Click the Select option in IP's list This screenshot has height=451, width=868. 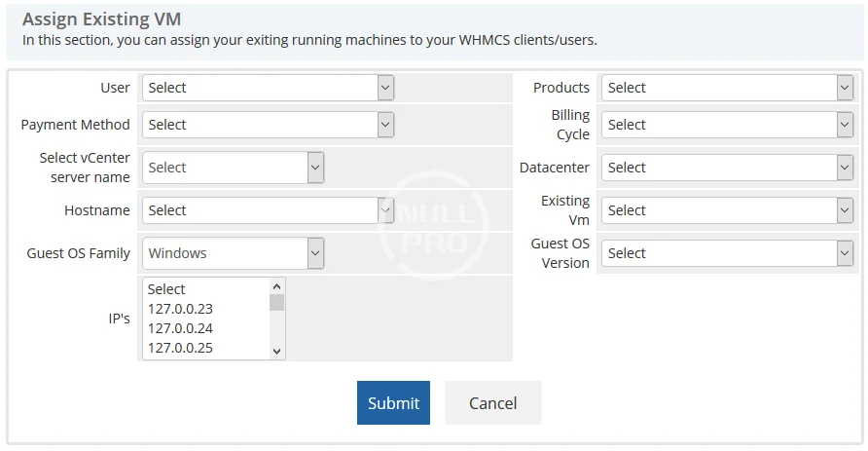(166, 289)
